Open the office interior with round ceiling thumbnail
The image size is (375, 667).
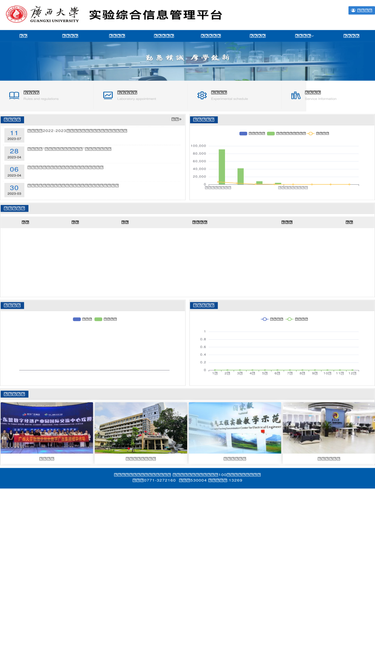coord(329,428)
